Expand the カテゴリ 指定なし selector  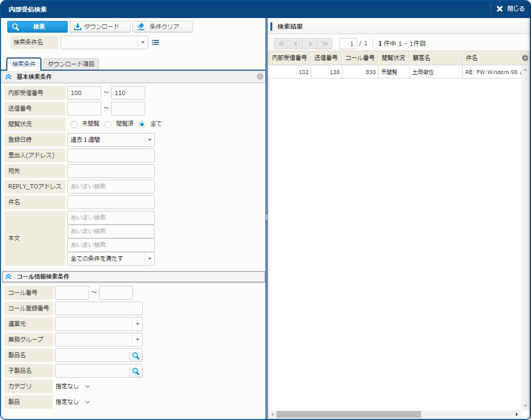(88, 386)
